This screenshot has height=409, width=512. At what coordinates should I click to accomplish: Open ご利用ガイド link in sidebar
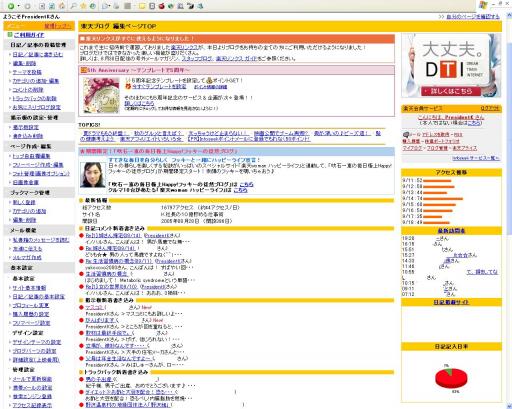(x=29, y=35)
